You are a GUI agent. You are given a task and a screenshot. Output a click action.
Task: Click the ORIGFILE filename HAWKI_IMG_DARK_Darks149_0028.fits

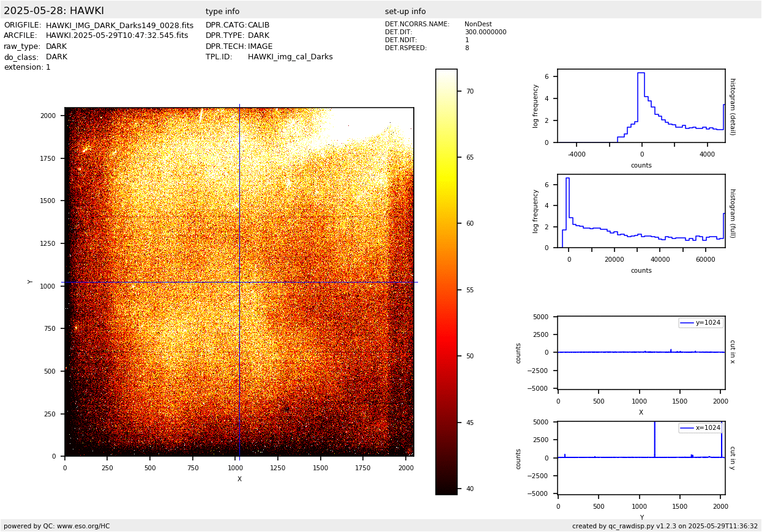pyautogui.click(x=119, y=26)
